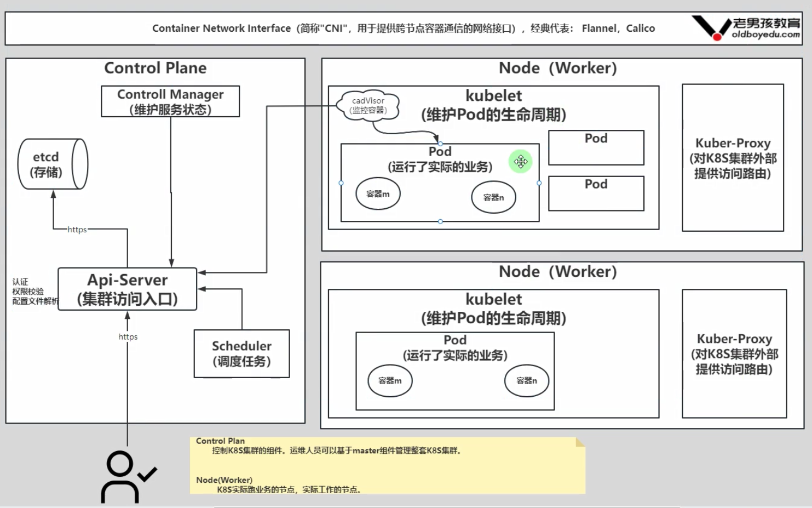
Task: Click the 控制K8S集群的组件 note line
Action: (337, 451)
